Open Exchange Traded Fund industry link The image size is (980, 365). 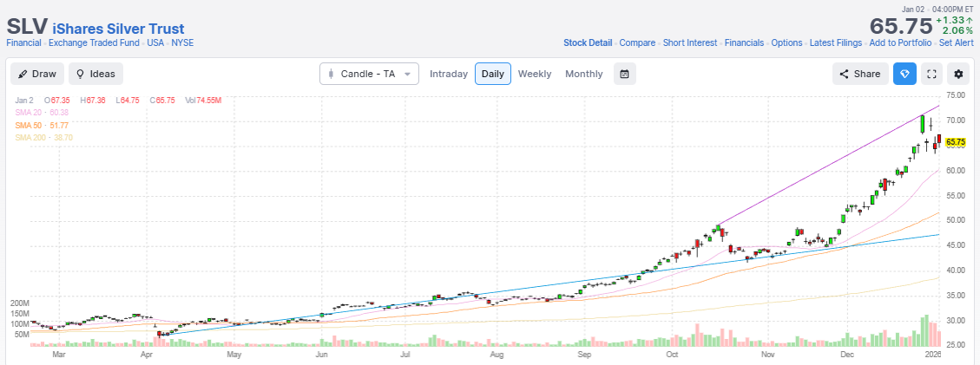point(95,43)
